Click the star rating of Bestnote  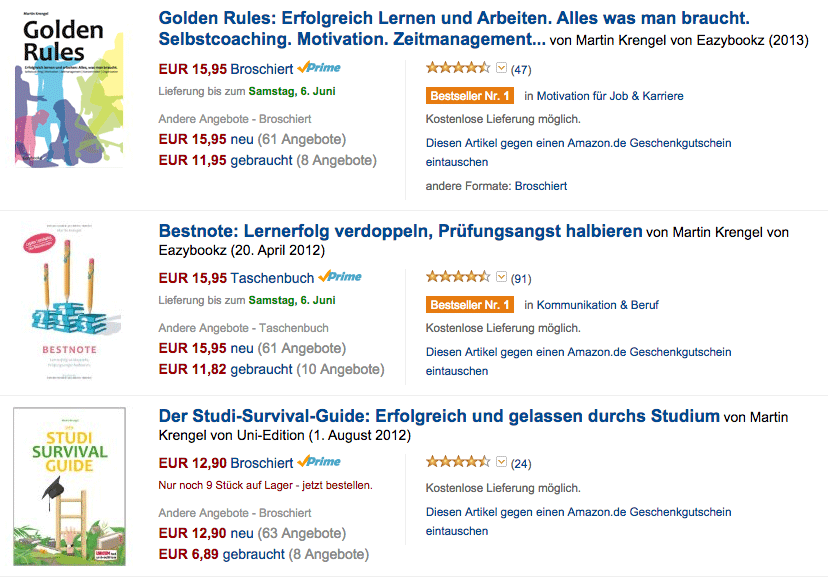click(x=458, y=277)
